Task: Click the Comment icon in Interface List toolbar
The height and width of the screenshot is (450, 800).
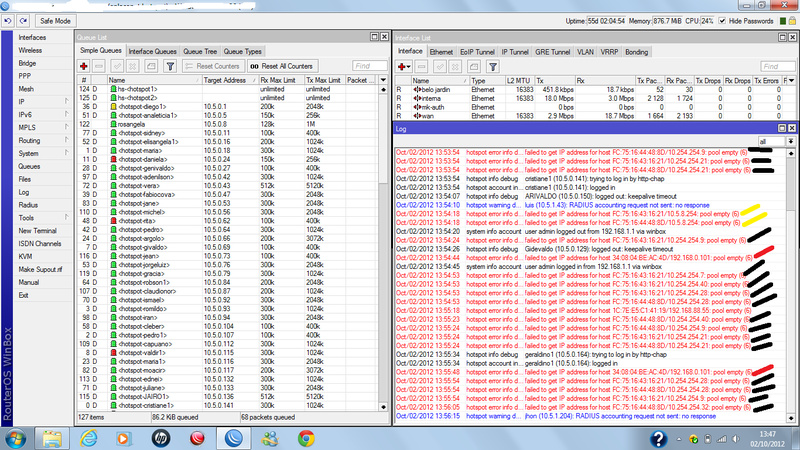Action: click(x=474, y=65)
